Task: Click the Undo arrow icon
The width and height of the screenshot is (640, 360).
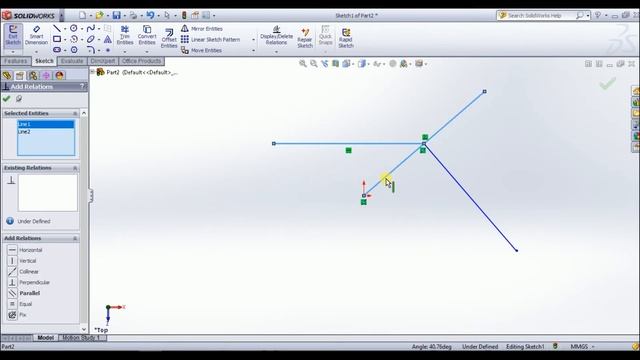Action: click(150, 15)
